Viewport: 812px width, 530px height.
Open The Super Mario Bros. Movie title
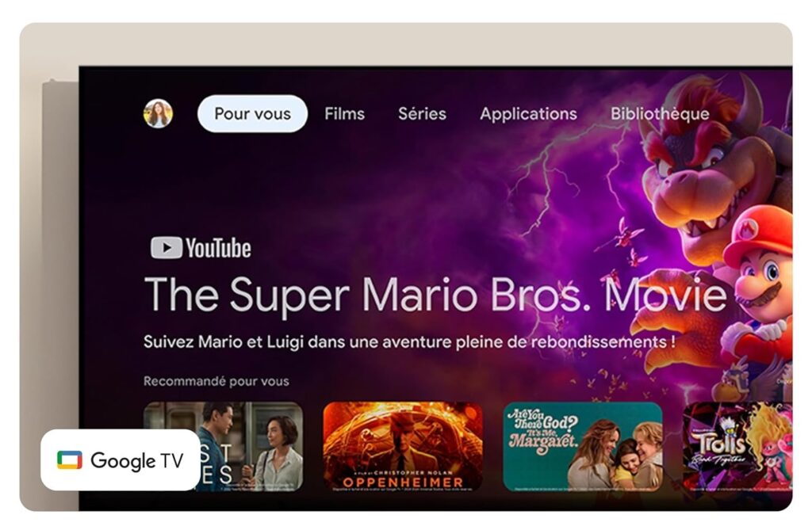tap(435, 295)
